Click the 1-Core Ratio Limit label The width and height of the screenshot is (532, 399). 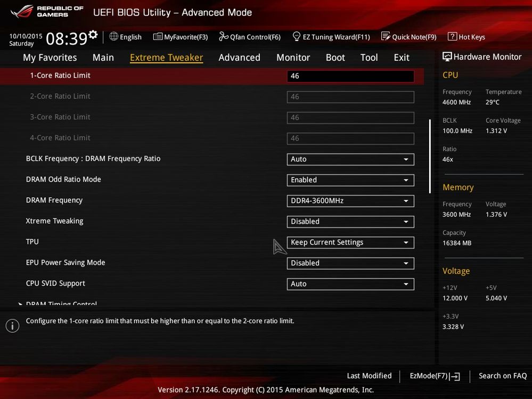tap(60, 75)
